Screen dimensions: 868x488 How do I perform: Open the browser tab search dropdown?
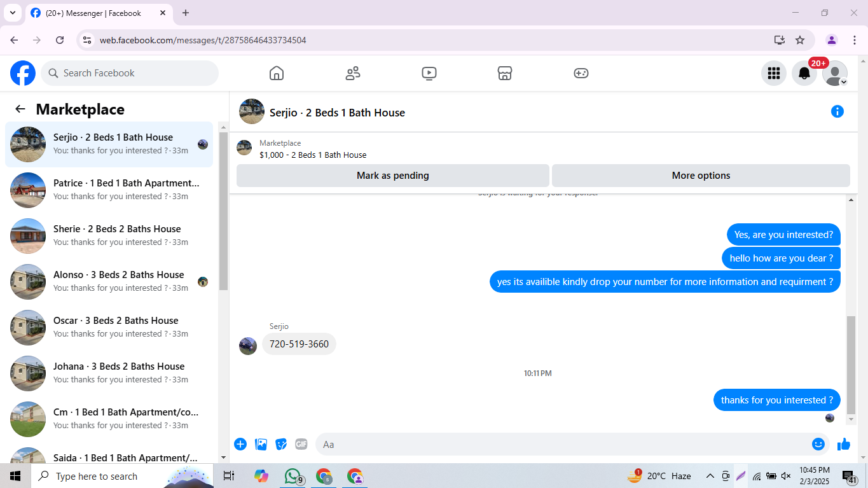[x=12, y=13]
